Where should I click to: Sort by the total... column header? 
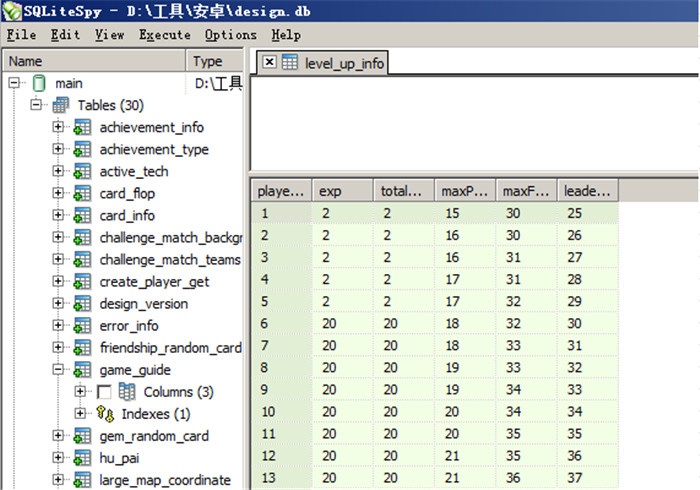(404, 191)
